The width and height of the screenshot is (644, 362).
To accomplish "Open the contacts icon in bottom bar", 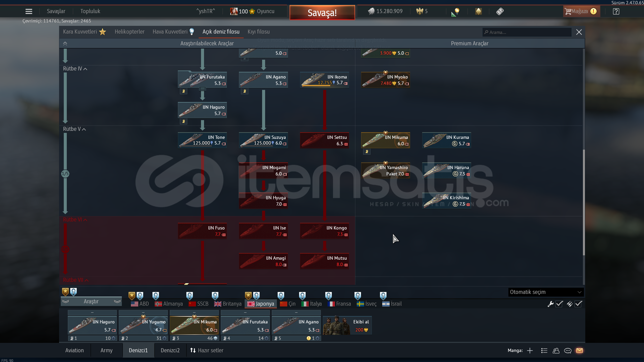I will (x=556, y=351).
